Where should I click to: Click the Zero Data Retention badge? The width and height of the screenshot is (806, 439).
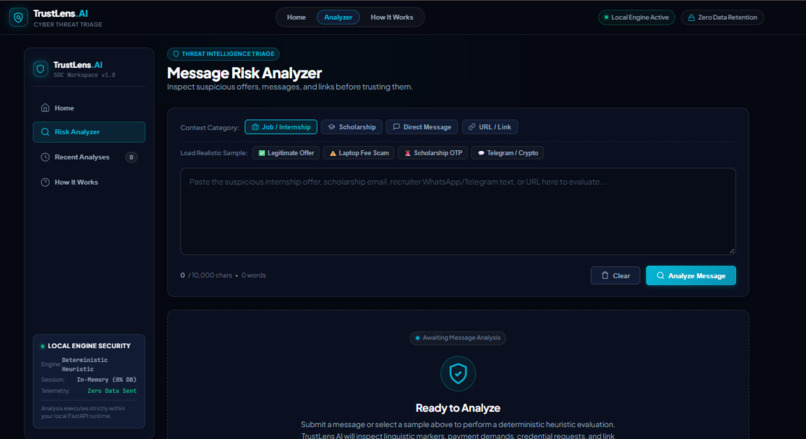(x=722, y=17)
